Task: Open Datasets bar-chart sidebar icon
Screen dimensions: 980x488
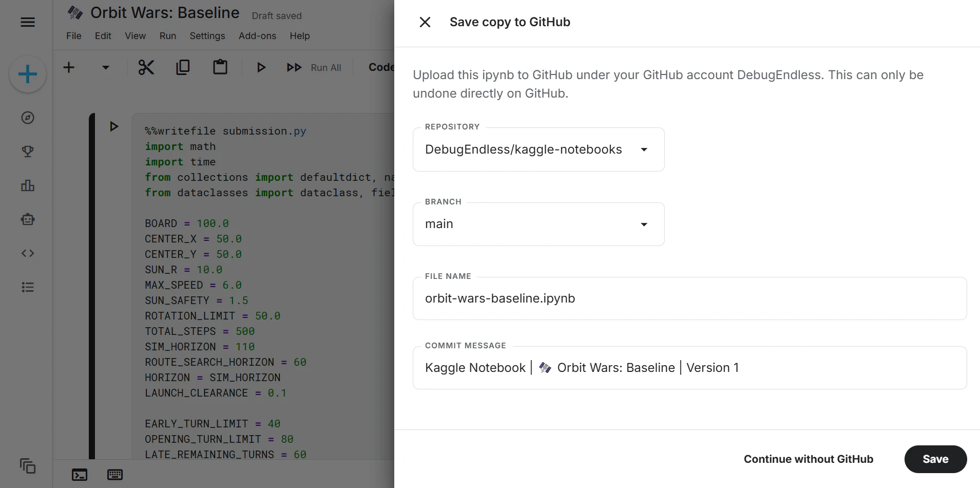Action: click(28, 185)
